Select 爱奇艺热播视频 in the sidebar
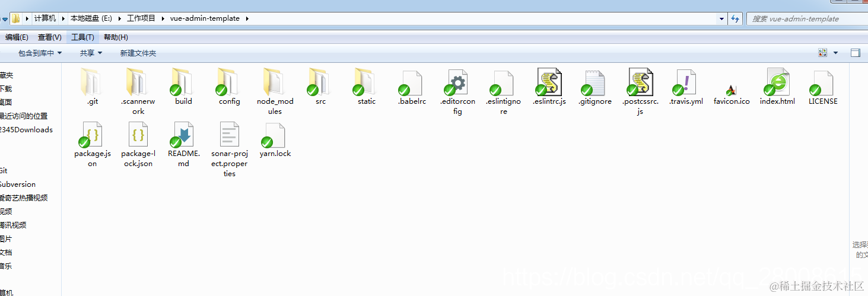The width and height of the screenshot is (868, 296). pos(24,198)
